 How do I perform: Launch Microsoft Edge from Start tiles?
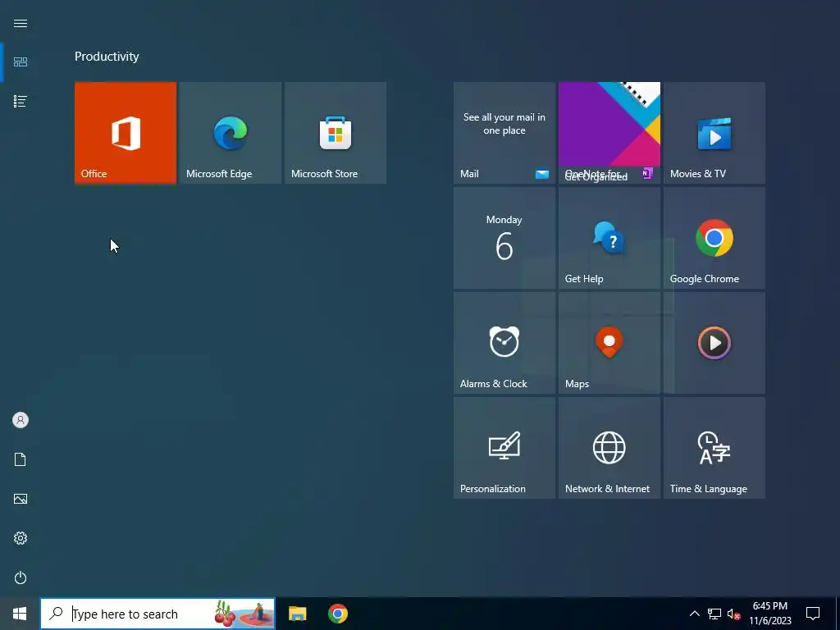pyautogui.click(x=231, y=133)
